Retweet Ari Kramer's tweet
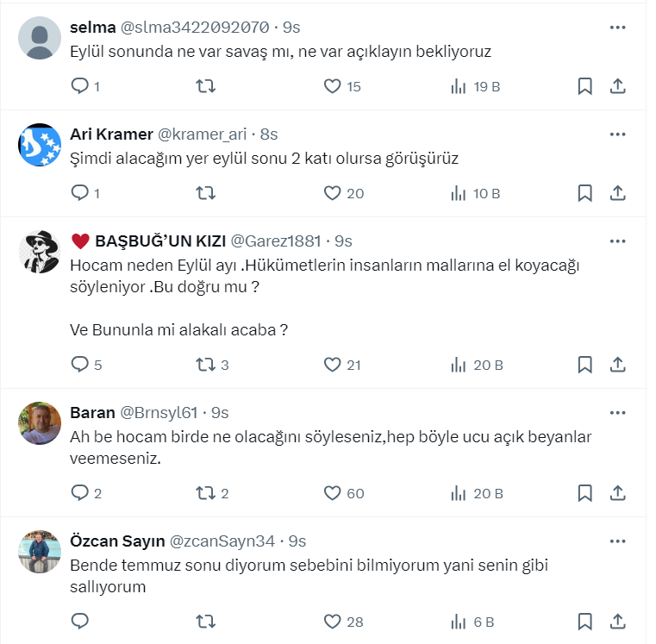Image resolution: width=656 pixels, height=644 pixels. [206, 193]
